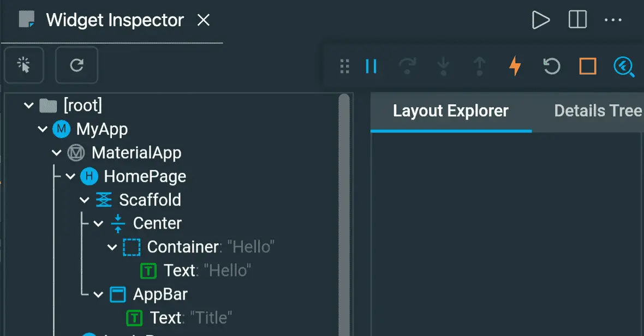Collapse the [root] tree node

29,105
